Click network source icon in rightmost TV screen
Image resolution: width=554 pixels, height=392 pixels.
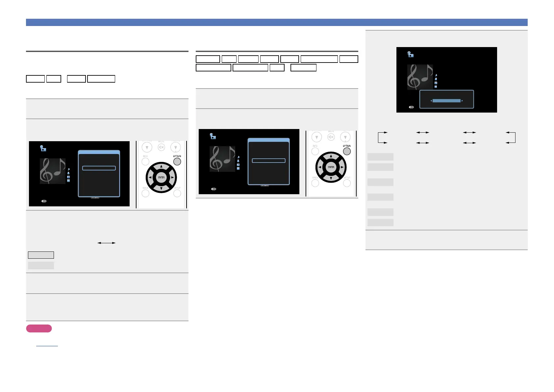click(410, 55)
